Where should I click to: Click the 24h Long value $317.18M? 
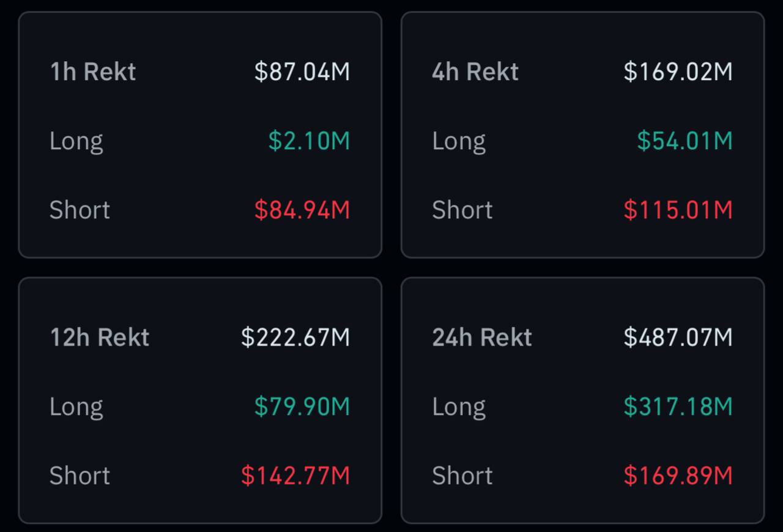pyautogui.click(x=678, y=407)
